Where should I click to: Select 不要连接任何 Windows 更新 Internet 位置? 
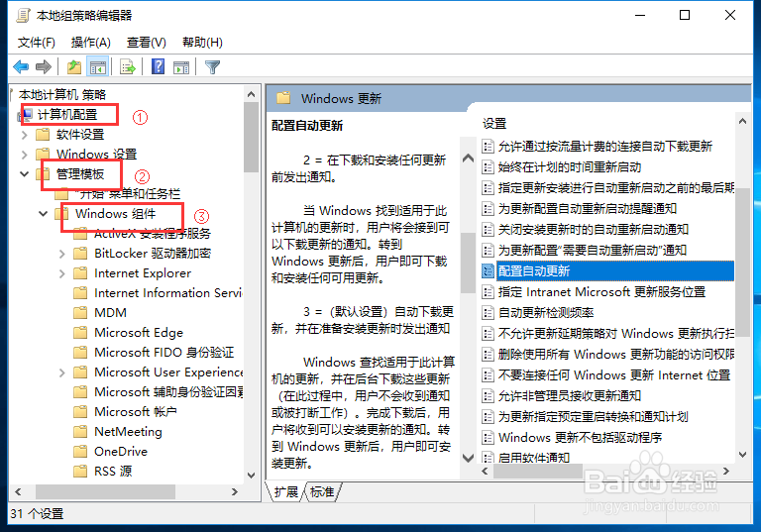(x=614, y=375)
